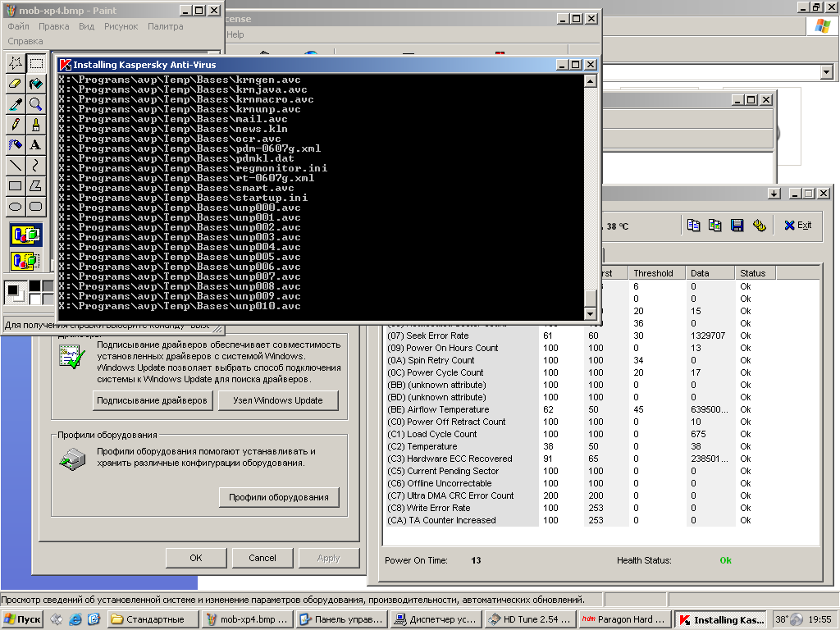This screenshot has height=630, width=840.
Task: Switch to the Стандартные taskbar window
Action: [153, 619]
